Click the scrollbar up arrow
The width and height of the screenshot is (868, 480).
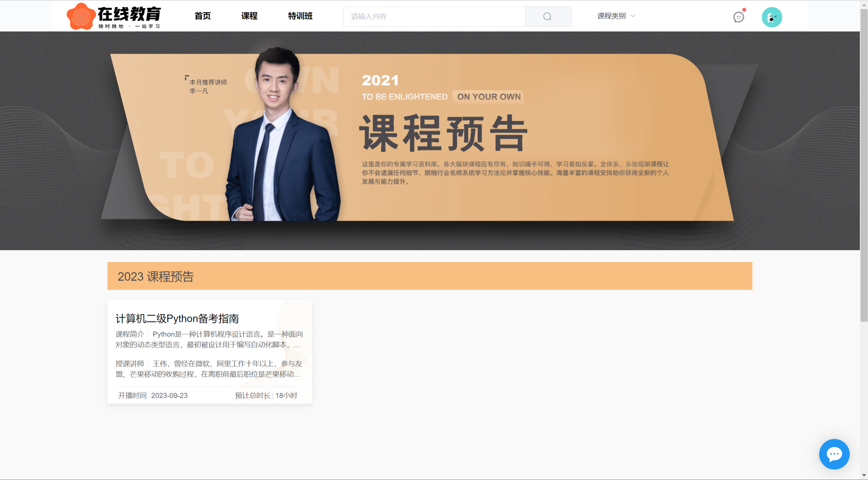click(864, 5)
